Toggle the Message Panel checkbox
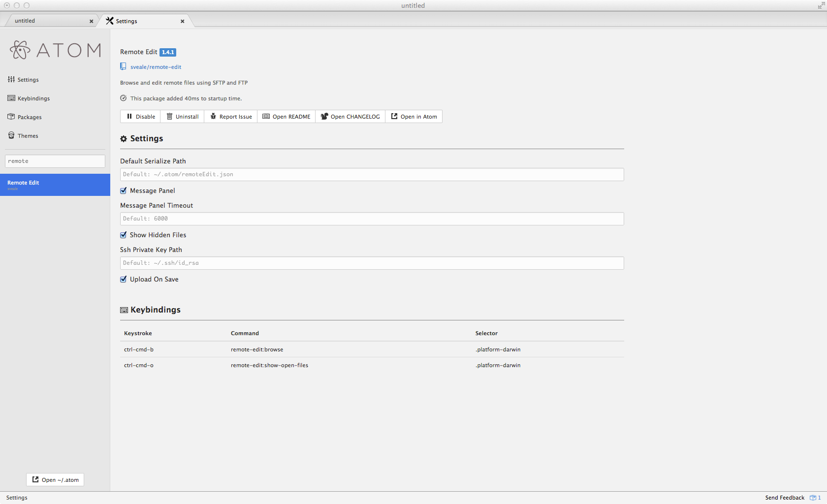The image size is (827, 504). [124, 190]
